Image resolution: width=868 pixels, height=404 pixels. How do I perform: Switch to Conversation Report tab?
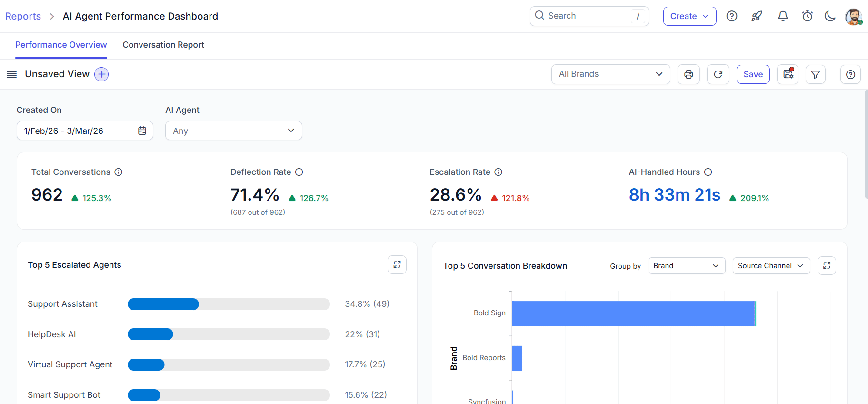click(163, 45)
